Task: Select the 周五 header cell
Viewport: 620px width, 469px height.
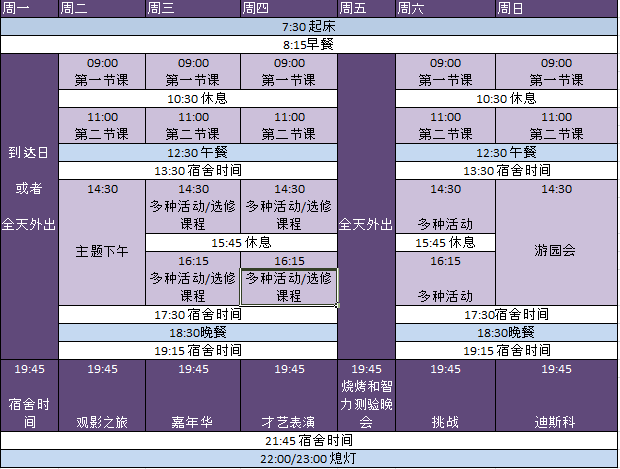Action: click(x=367, y=8)
